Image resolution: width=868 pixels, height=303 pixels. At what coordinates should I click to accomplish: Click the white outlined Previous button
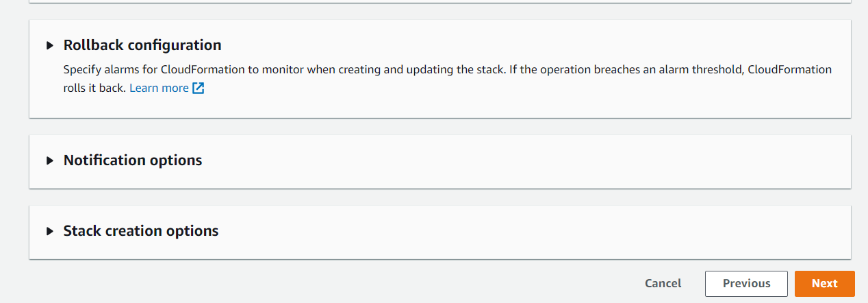tap(746, 283)
